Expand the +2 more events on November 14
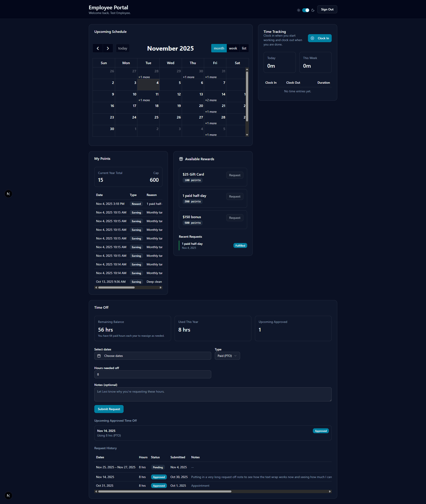The height and width of the screenshot is (504, 426). point(211,100)
